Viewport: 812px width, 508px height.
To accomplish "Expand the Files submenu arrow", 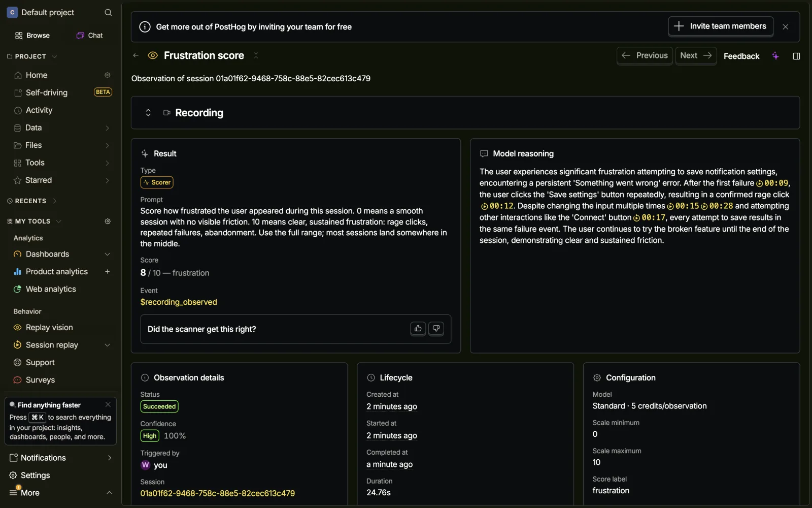I will coord(107,145).
